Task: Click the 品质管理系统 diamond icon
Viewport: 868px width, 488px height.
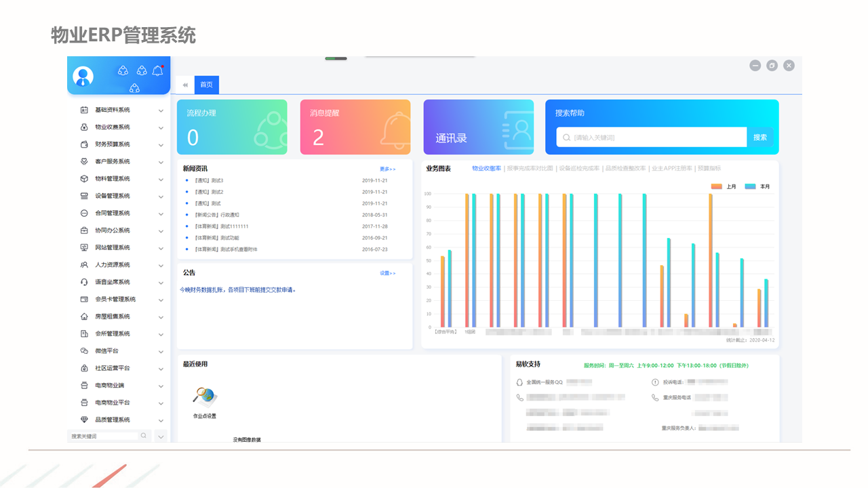Action: coord(84,420)
